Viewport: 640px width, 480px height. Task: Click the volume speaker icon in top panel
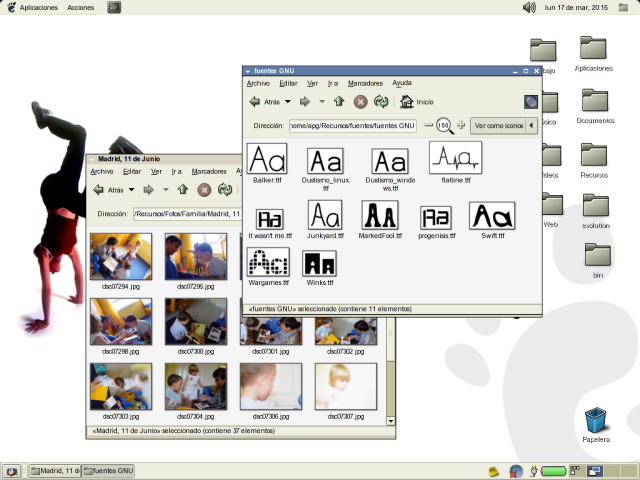(x=529, y=7)
